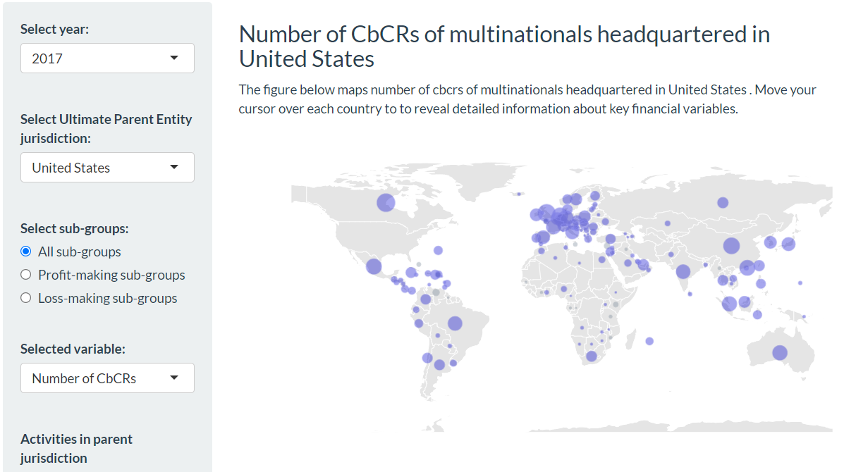Click the bubble over Mexico

374,266
